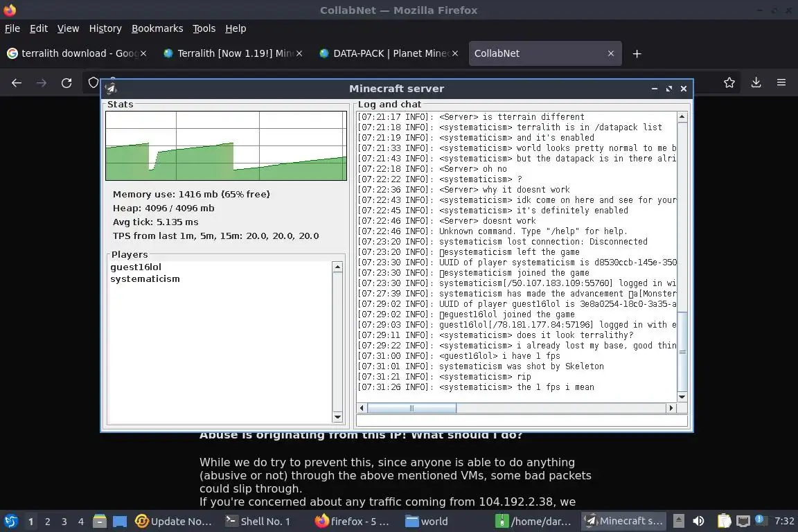
Task: Go forward one page in Firefox
Action: 42,82
